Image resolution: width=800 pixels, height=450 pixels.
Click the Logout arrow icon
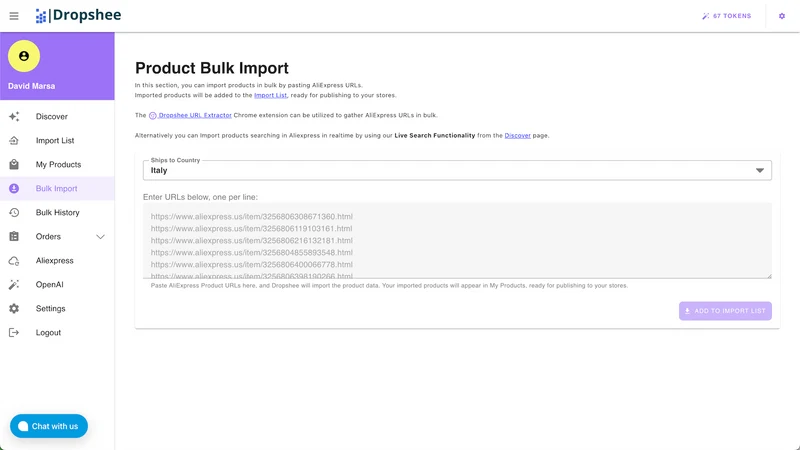pyautogui.click(x=14, y=333)
